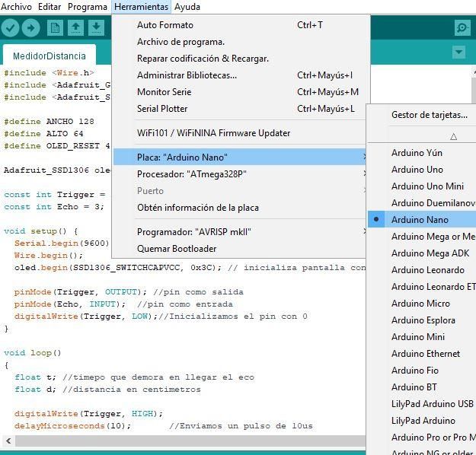The height and width of the screenshot is (455, 476).
Task: Launch Monitor Serie
Action: click(239, 92)
